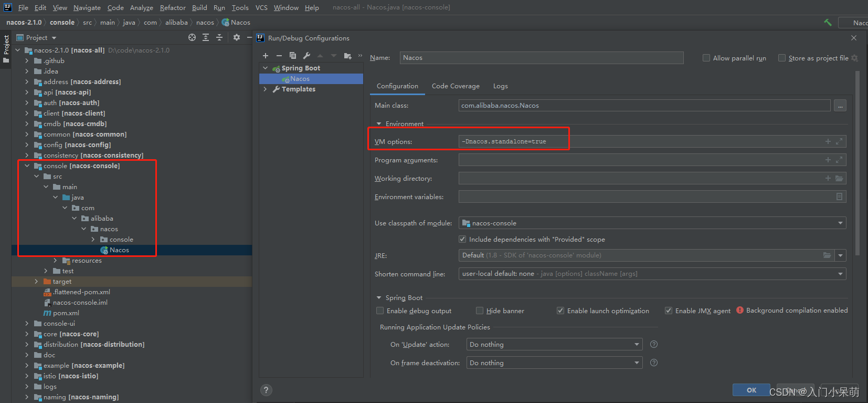
Task: Switch to Logs tab
Action: click(x=501, y=86)
